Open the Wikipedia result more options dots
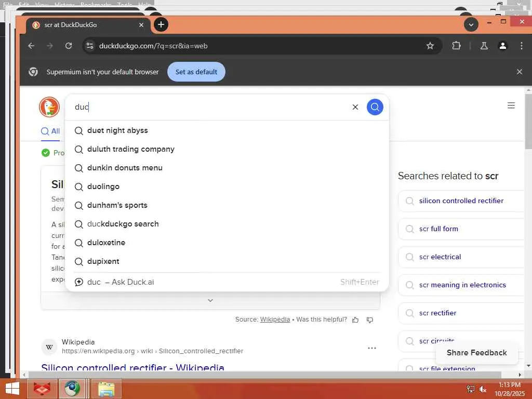Image resolution: width=532 pixels, height=399 pixels. [x=372, y=348]
